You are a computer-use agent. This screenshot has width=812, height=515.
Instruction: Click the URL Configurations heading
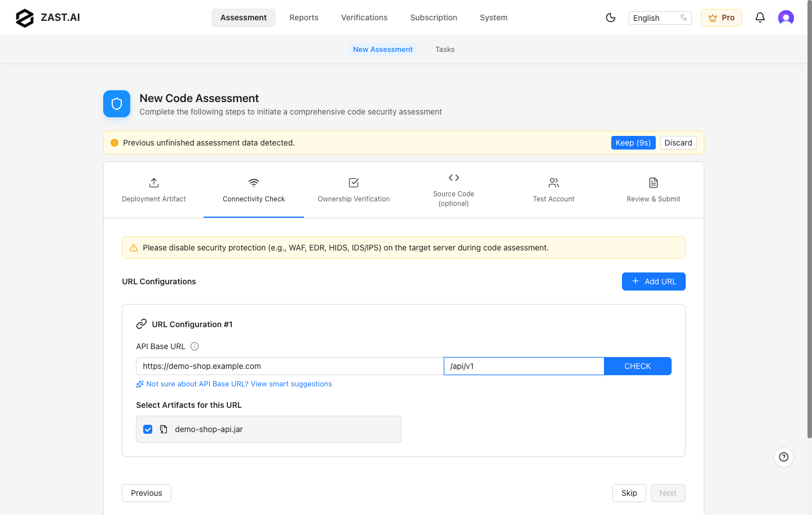click(x=159, y=281)
